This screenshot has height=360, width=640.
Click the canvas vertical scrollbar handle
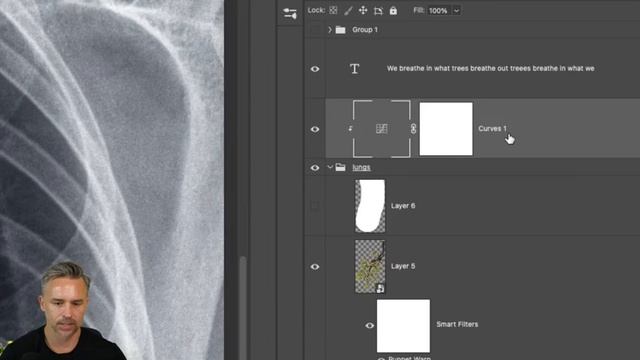[x=243, y=308]
